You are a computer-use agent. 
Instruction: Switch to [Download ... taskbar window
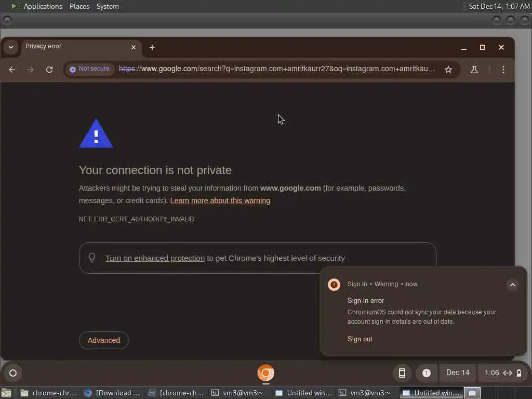pos(112,393)
